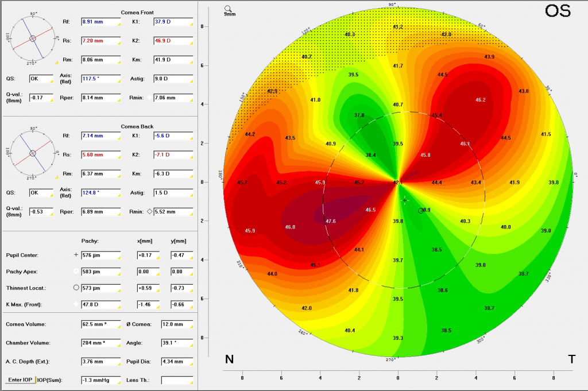Click the thinnest point circle marker on map

pos(421,211)
